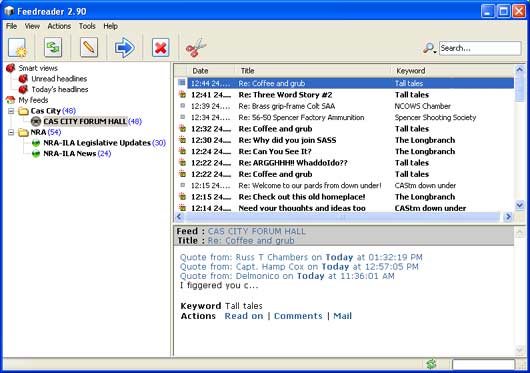Open 'Re: Coffee and grub' title link in preview
The width and height of the screenshot is (530, 373).
(x=250, y=241)
